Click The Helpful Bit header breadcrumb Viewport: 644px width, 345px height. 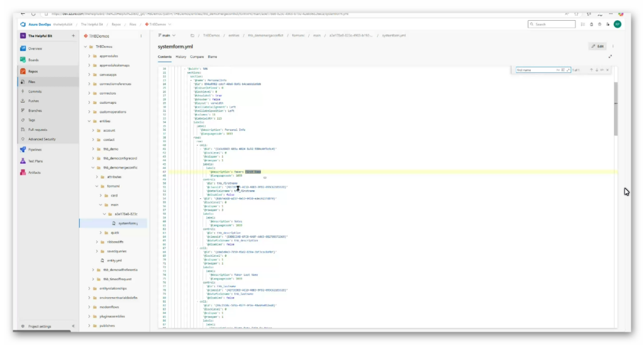[x=92, y=25]
